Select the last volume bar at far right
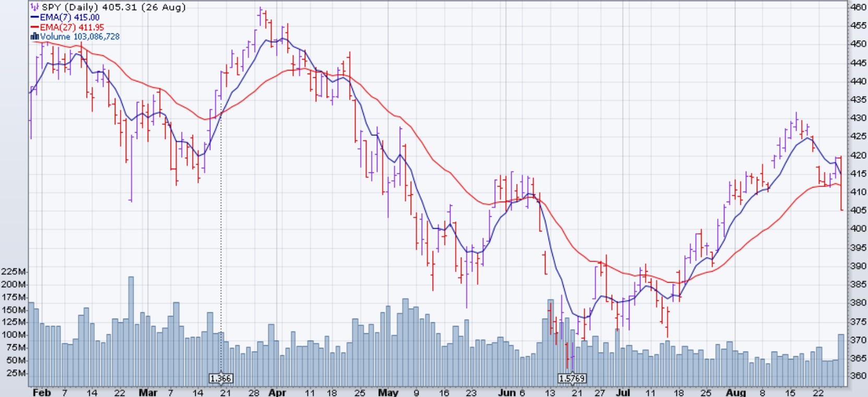 point(841,360)
